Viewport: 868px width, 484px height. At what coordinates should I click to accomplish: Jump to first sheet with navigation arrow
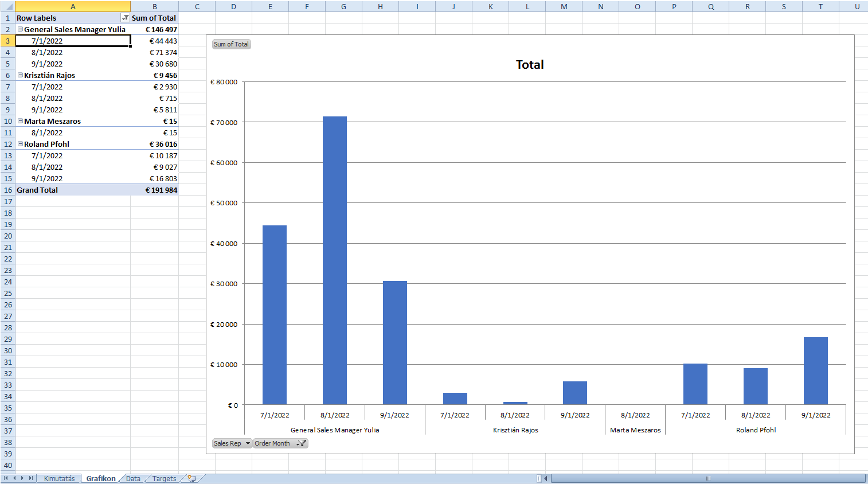[x=6, y=478]
